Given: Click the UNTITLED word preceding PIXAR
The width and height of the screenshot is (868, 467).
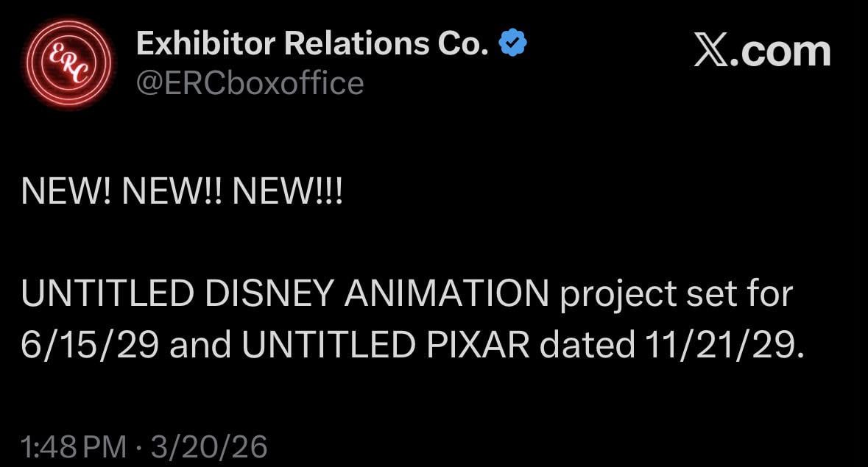Looking at the screenshot, I should click(330, 346).
